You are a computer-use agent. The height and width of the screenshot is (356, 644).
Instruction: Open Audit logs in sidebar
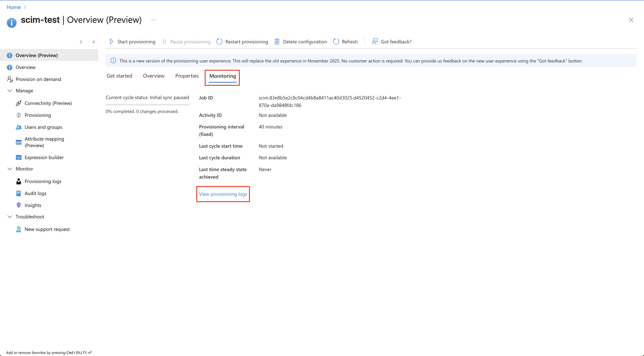tap(35, 193)
